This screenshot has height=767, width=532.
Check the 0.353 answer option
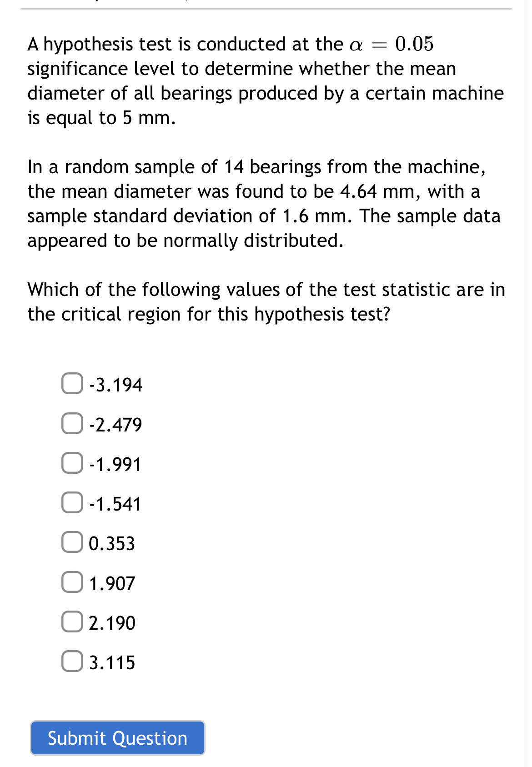(x=72, y=542)
